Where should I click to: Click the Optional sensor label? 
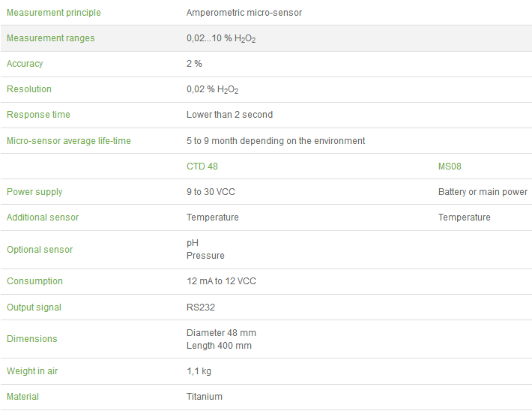coord(40,250)
